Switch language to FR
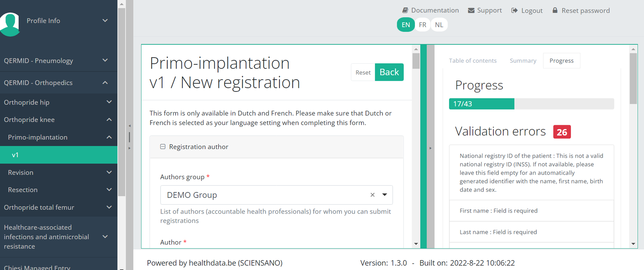This screenshot has width=644, height=270. (422, 25)
